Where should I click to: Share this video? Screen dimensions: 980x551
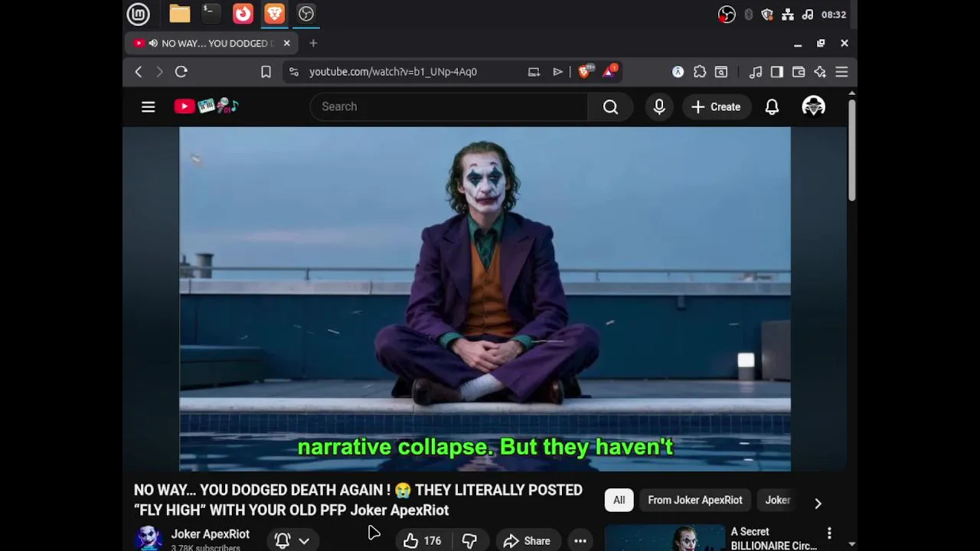tap(527, 541)
